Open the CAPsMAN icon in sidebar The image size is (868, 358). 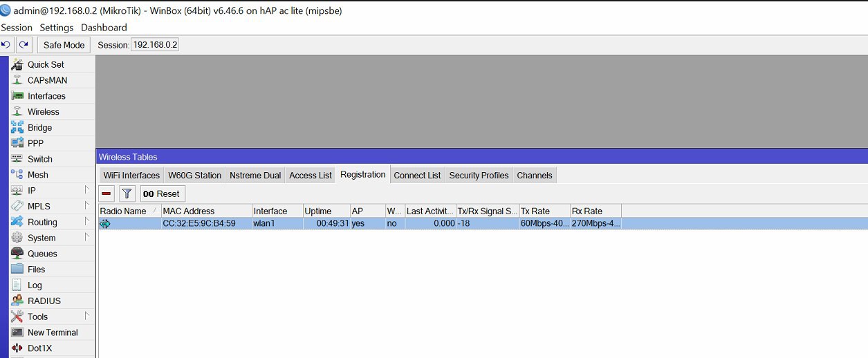(x=17, y=80)
